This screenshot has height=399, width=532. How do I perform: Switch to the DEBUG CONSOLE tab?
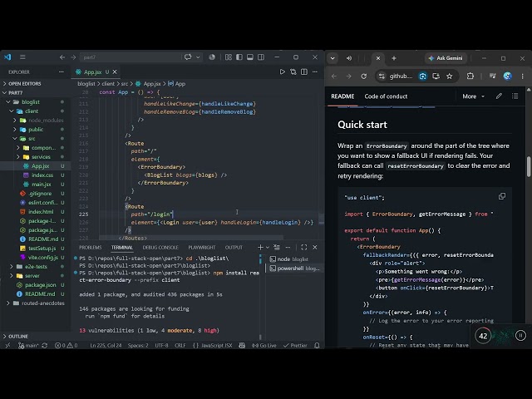pos(160,248)
